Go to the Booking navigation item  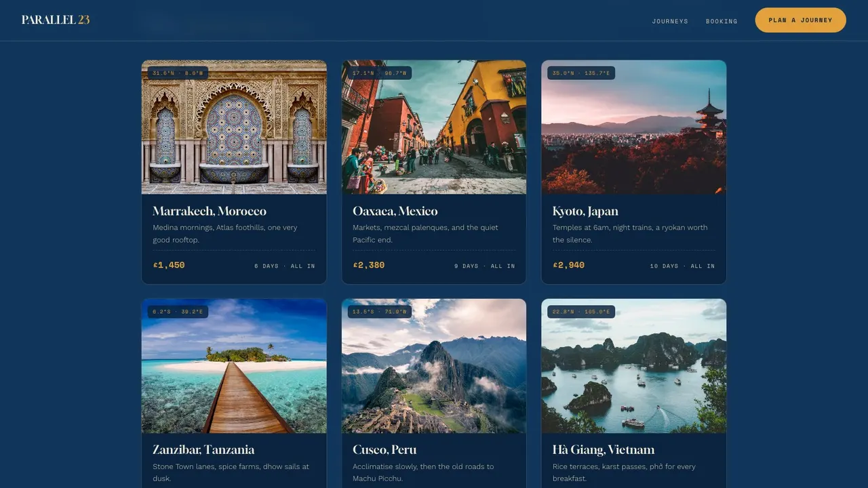click(722, 21)
